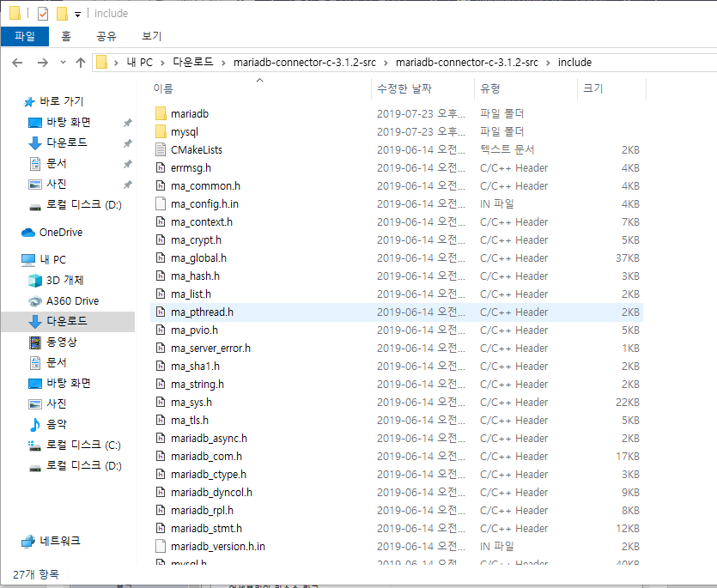Image resolution: width=717 pixels, height=588 pixels.
Task: Select the ma_tls.h file
Action: pyautogui.click(x=190, y=421)
